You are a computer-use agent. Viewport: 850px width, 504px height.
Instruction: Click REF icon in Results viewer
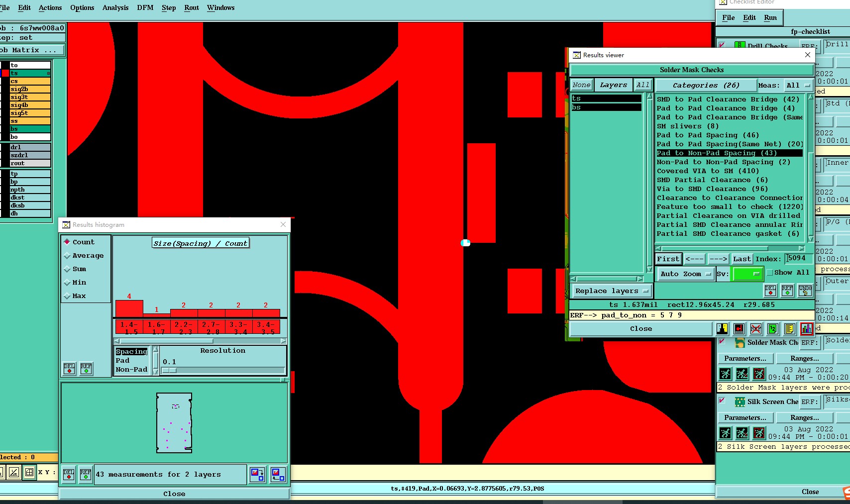pos(787,291)
